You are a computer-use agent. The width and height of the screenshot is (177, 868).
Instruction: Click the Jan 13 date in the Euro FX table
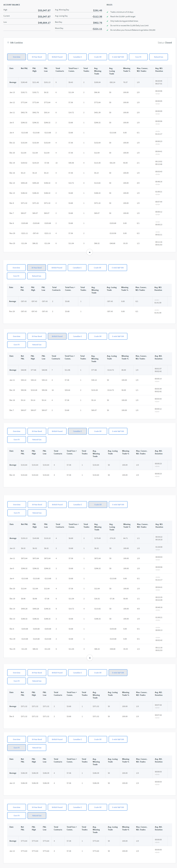pos(12,783)
